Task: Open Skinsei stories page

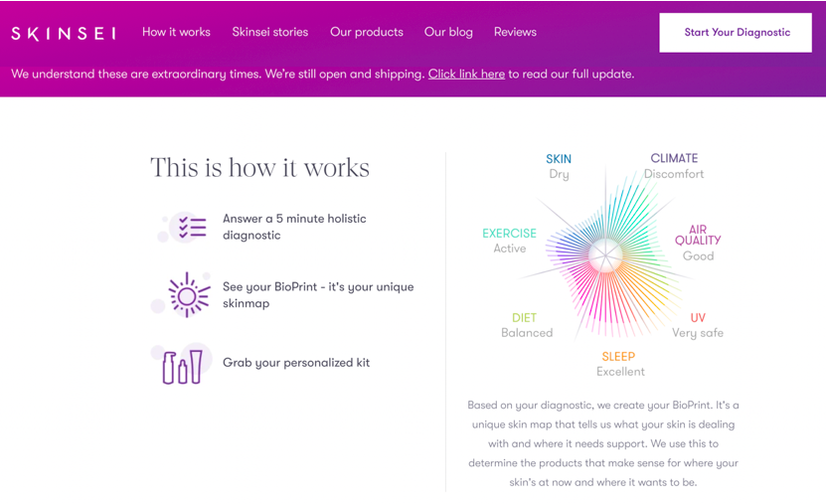Action: pos(270,32)
